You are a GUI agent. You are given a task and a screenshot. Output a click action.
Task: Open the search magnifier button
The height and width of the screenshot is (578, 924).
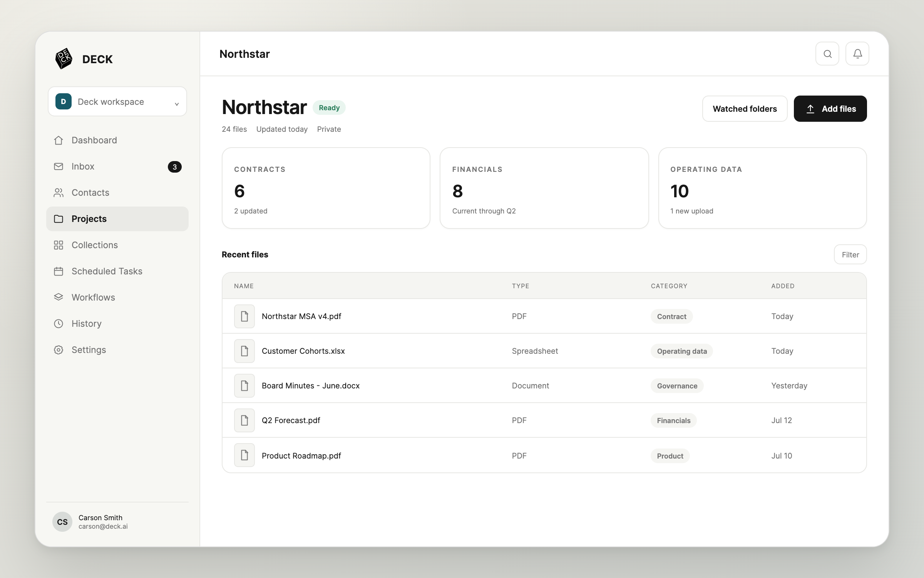coord(827,54)
